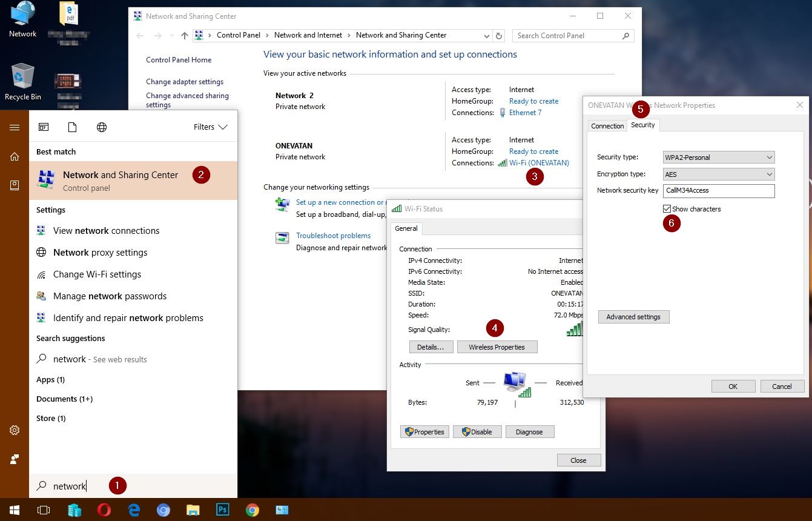
Task: Launch Google Chrome from the taskbar
Action: (253, 510)
